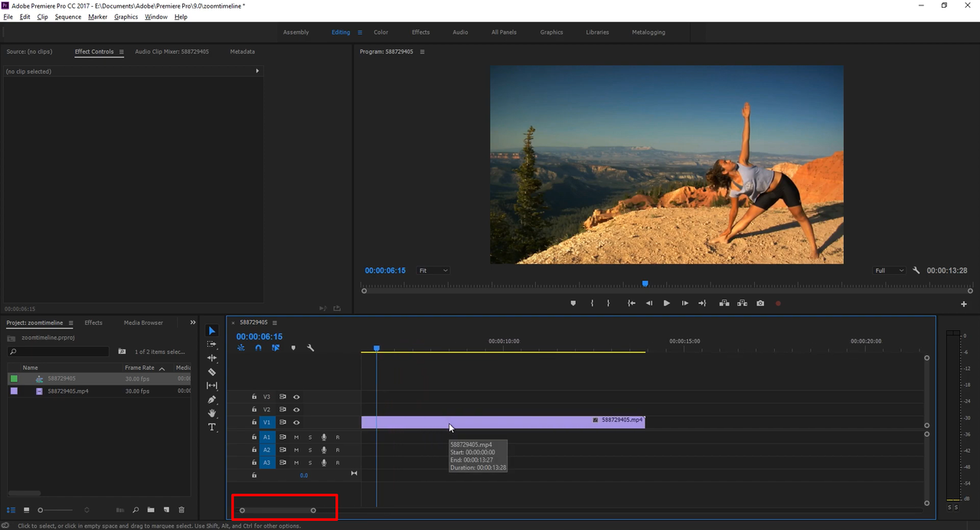This screenshot has width=980, height=530.
Task: Click Effect Controls clip arrow expander
Action: [257, 71]
